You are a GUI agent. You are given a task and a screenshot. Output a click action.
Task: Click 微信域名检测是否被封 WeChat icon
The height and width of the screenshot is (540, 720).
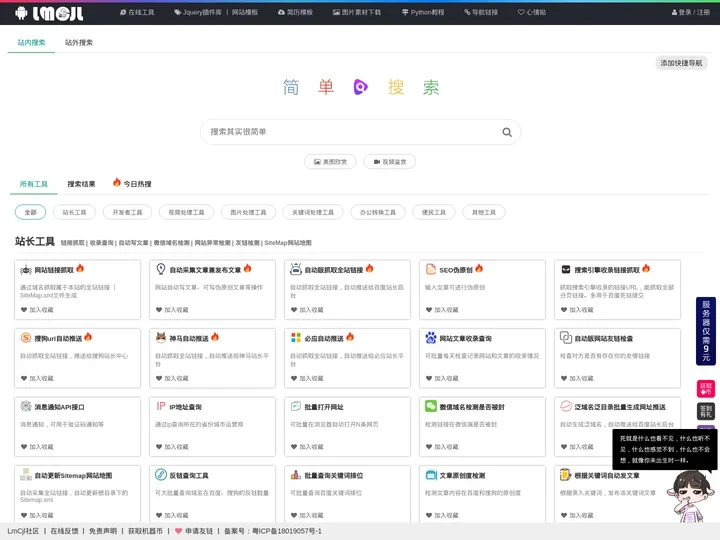click(x=431, y=406)
